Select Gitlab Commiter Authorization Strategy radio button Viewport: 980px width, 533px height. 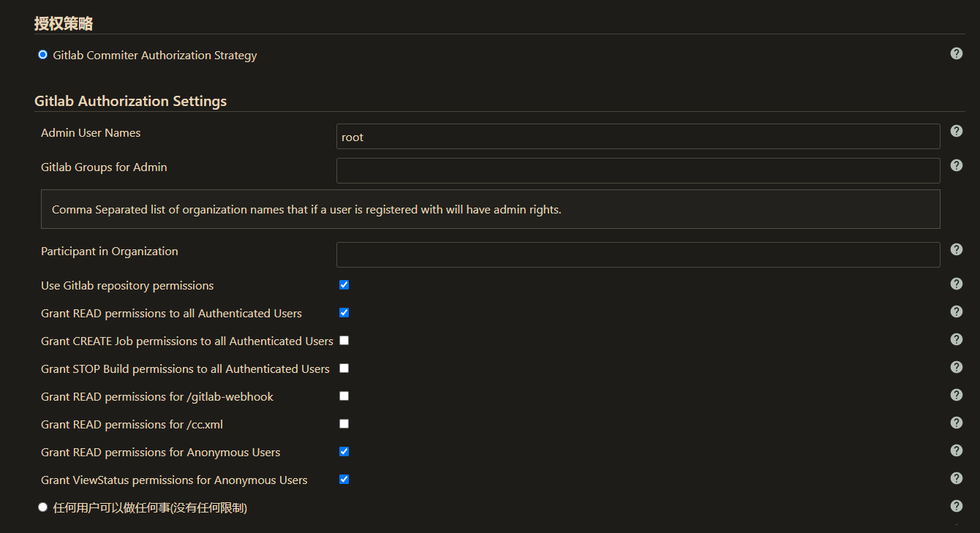42,55
